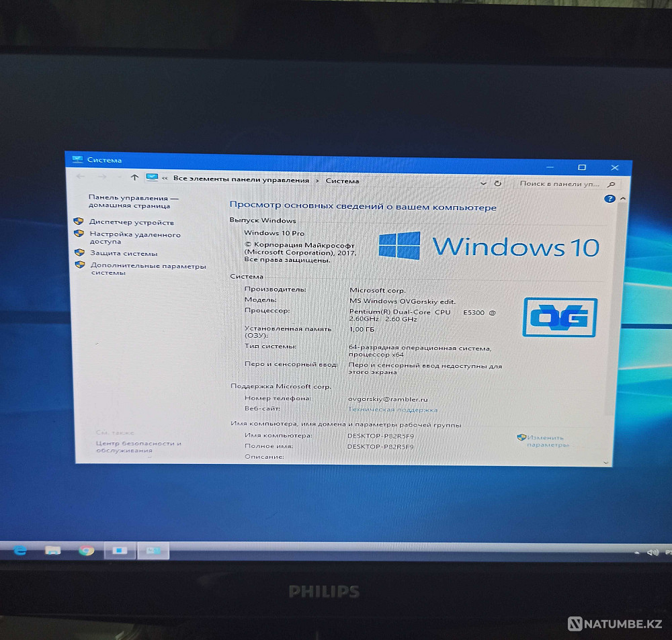Screen dimensions: 672x640
Task: Open Google Chrome from the taskbar
Action: tap(87, 549)
